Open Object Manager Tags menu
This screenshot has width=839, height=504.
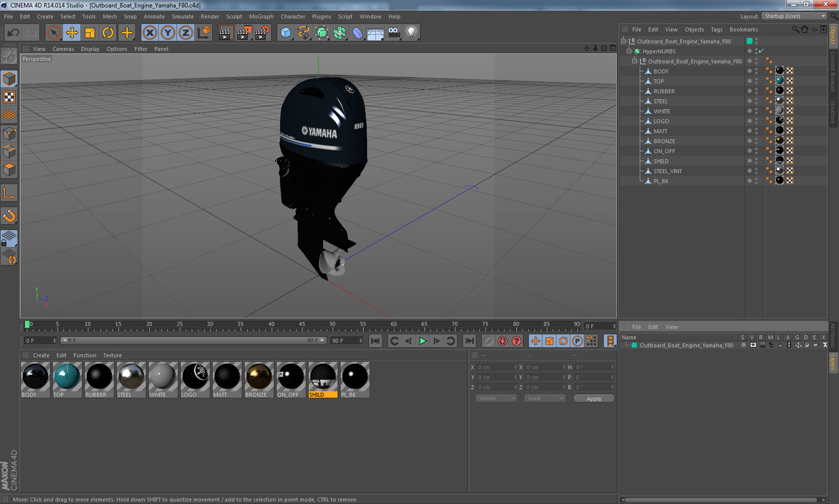[717, 29]
